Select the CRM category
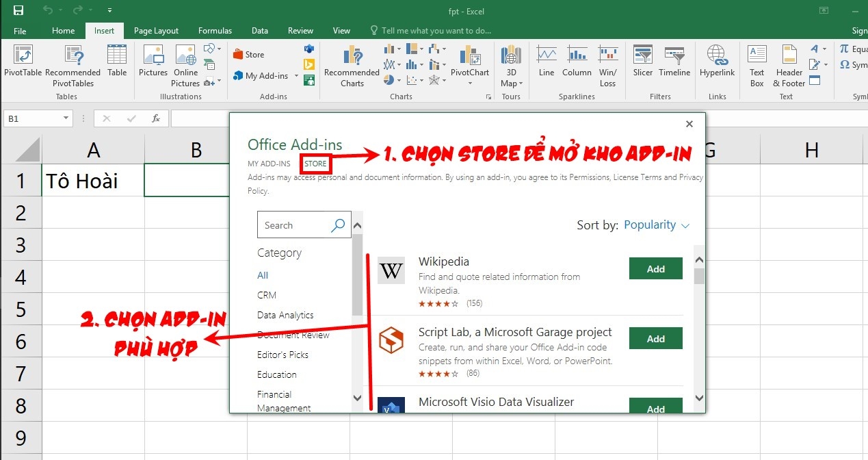 point(267,295)
